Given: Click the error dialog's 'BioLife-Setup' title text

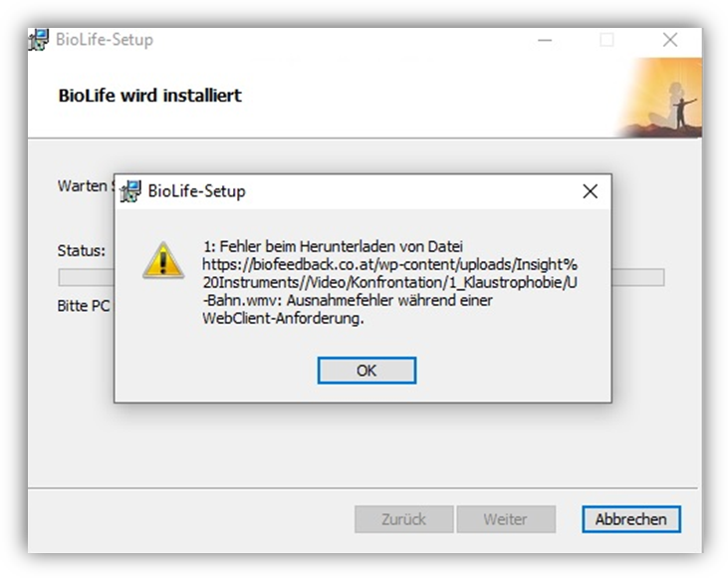Looking at the screenshot, I should [x=196, y=191].
